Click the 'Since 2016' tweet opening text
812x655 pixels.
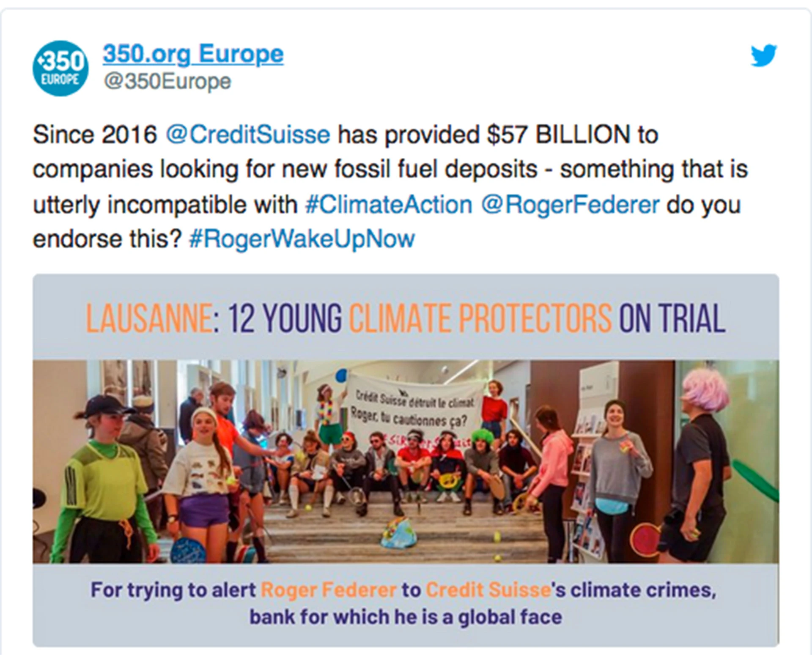[95, 135]
